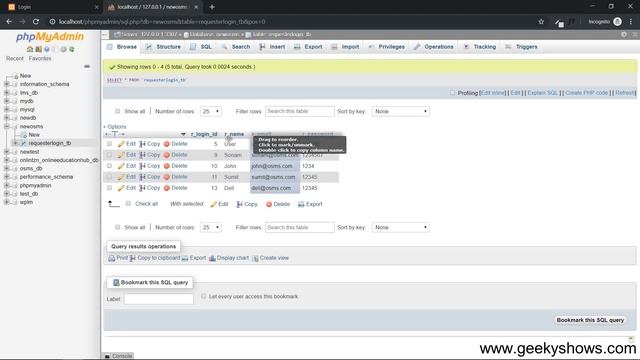Expand the Options link above table
Screen dimensions: 640x360
116,127
